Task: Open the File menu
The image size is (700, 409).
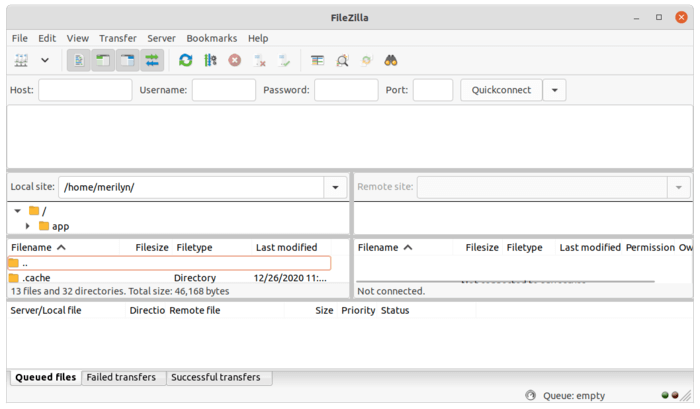Action: tap(20, 38)
